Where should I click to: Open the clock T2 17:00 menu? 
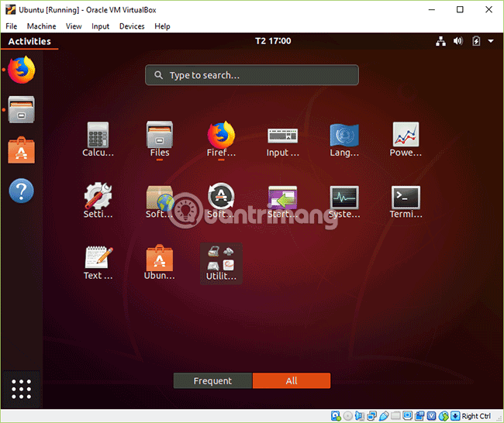point(273,41)
